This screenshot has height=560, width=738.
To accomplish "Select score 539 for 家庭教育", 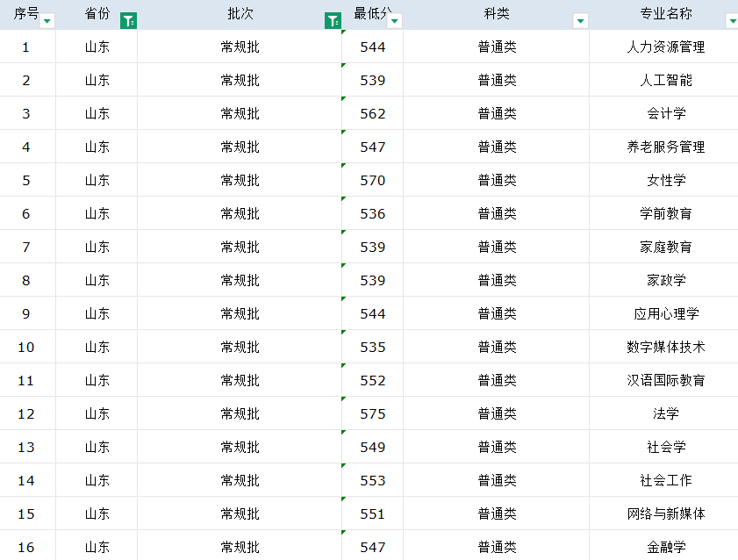I will coord(372,247).
